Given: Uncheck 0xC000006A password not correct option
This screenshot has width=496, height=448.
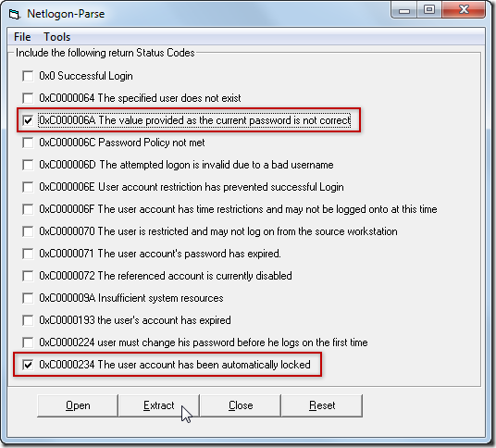Looking at the screenshot, I should pos(28,120).
